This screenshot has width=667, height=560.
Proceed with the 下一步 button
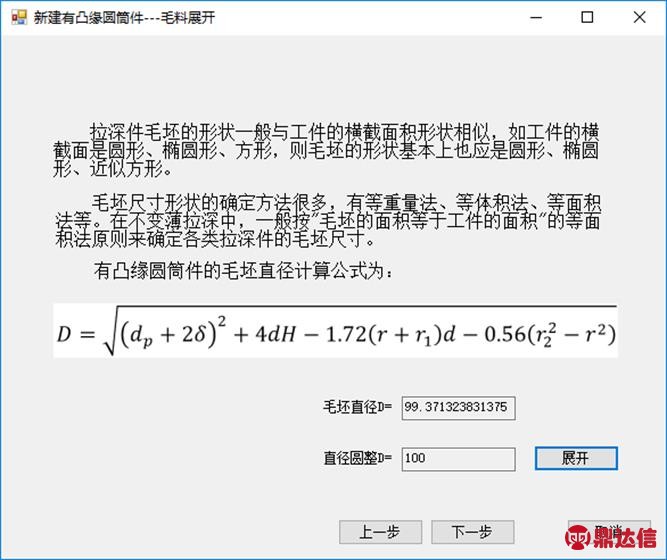pos(473,532)
